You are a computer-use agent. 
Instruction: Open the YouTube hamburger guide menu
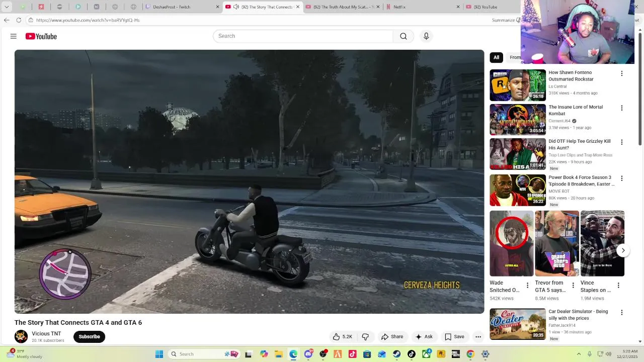(x=14, y=36)
